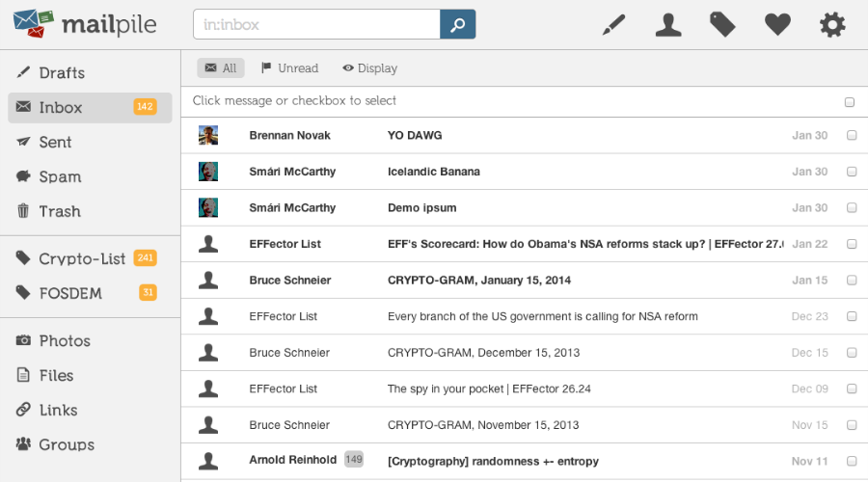Click Smári McCarthy avatar on Icelandic Banana row
This screenshot has width=868, height=482.
(208, 172)
